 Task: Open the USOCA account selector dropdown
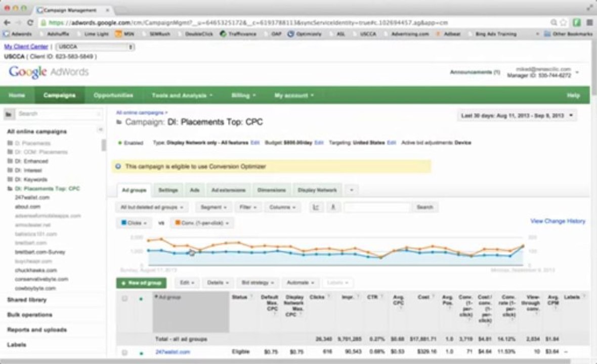click(x=95, y=47)
